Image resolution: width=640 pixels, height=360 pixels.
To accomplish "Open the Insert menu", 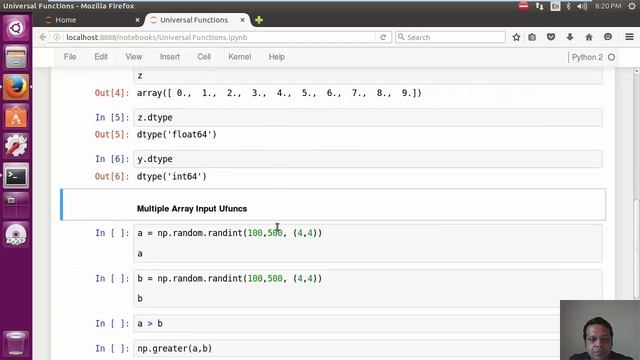I will 169,57.
